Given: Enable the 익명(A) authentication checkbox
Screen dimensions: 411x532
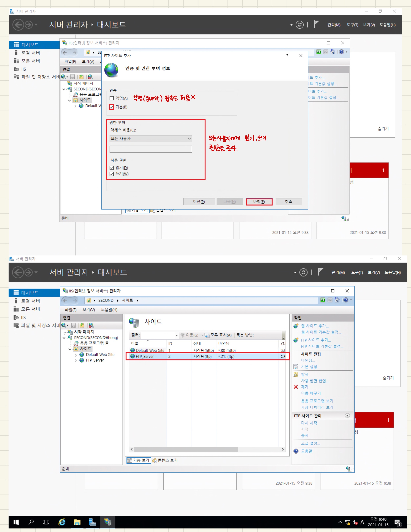Looking at the screenshot, I should pos(112,98).
